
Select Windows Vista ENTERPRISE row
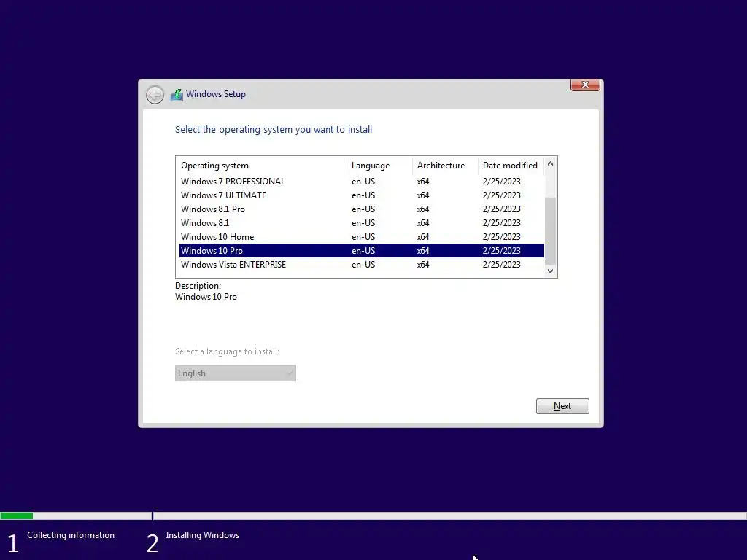362,264
